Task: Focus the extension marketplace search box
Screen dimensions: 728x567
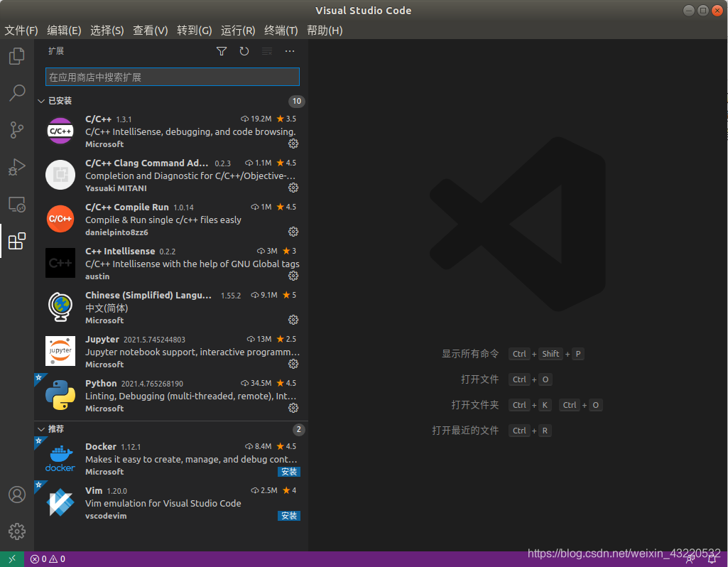Action: (x=173, y=77)
